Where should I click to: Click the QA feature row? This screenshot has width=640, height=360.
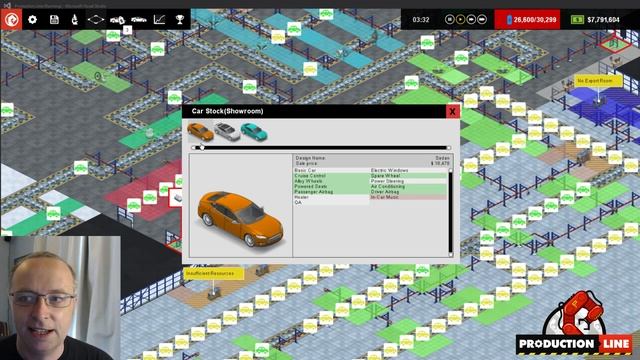[x=331, y=202]
